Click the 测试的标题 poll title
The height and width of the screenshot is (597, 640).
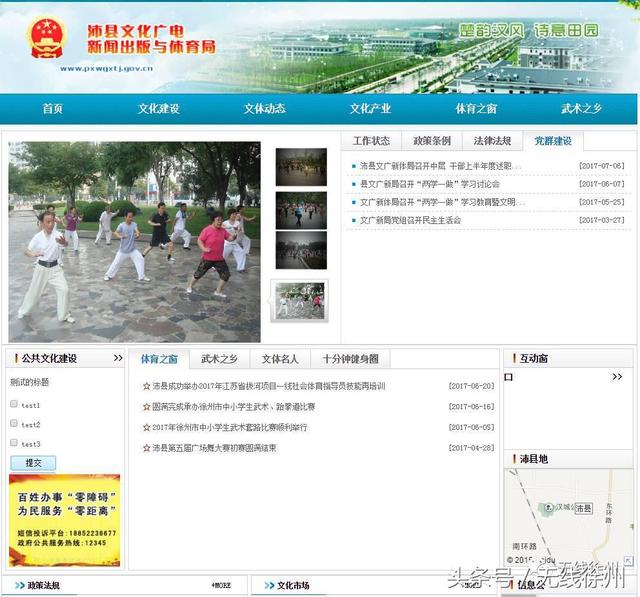coord(29,382)
